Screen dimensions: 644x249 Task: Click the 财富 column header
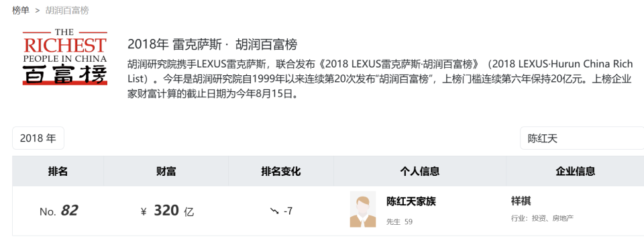pyautogui.click(x=166, y=171)
